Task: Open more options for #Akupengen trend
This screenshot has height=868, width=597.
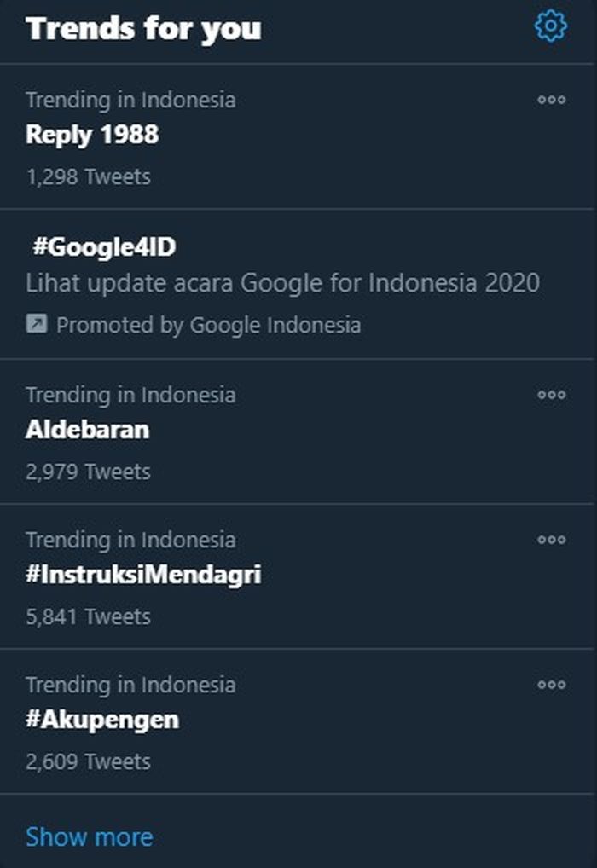Action: tap(551, 684)
